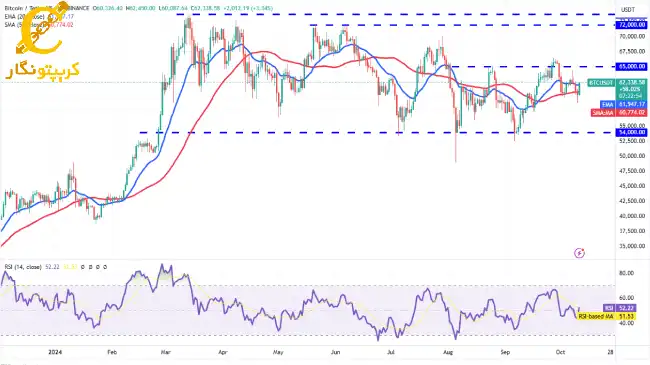This screenshot has height=365, width=650.
Task: Click the first small RSI legend circle icon
Action: click(x=83, y=267)
